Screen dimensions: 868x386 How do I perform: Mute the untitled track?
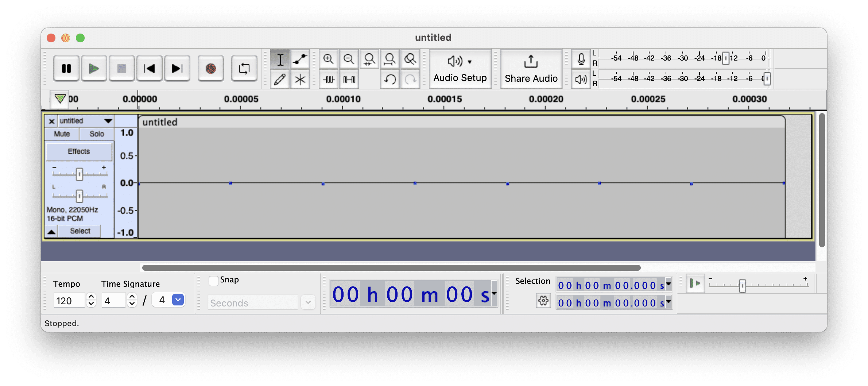pyautogui.click(x=62, y=134)
